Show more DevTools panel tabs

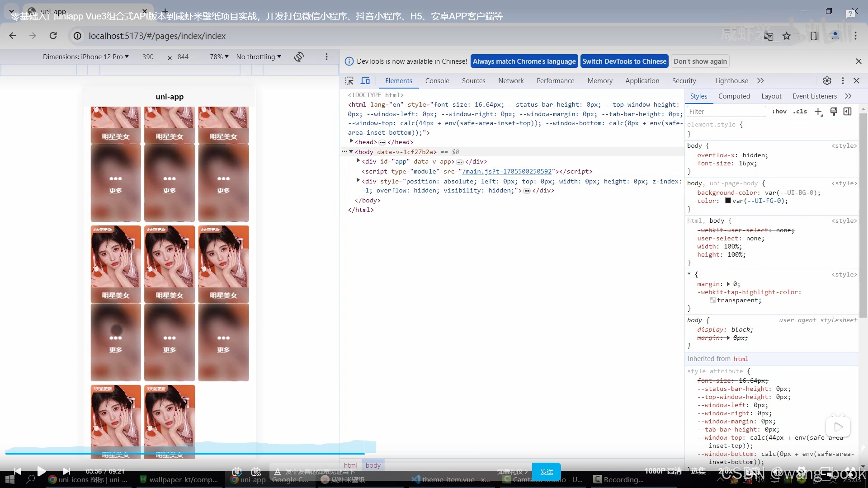tap(760, 80)
